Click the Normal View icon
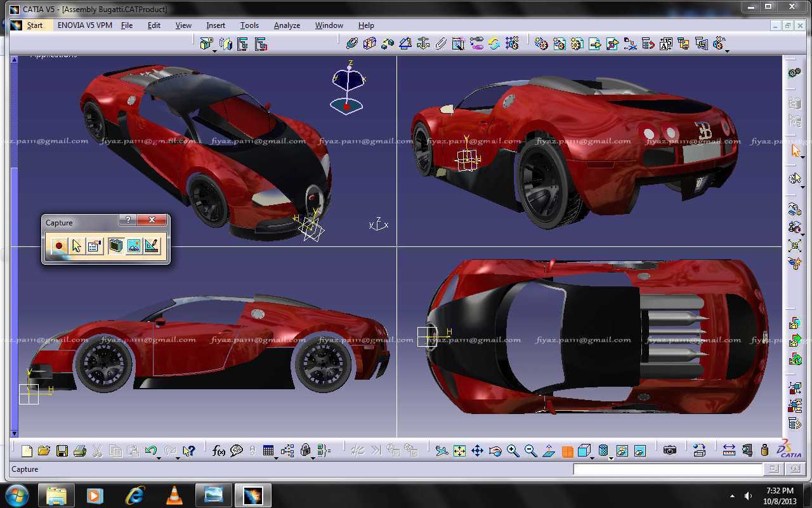 coord(549,451)
